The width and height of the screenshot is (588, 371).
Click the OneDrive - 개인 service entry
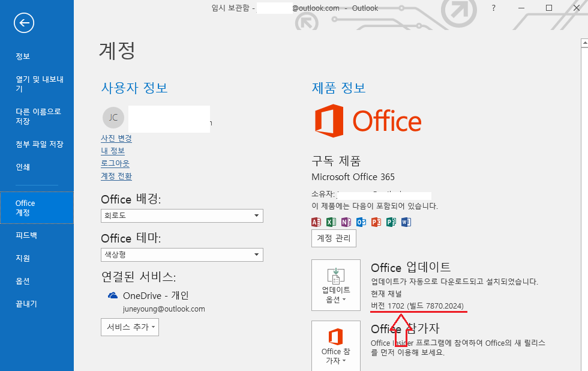(155, 295)
